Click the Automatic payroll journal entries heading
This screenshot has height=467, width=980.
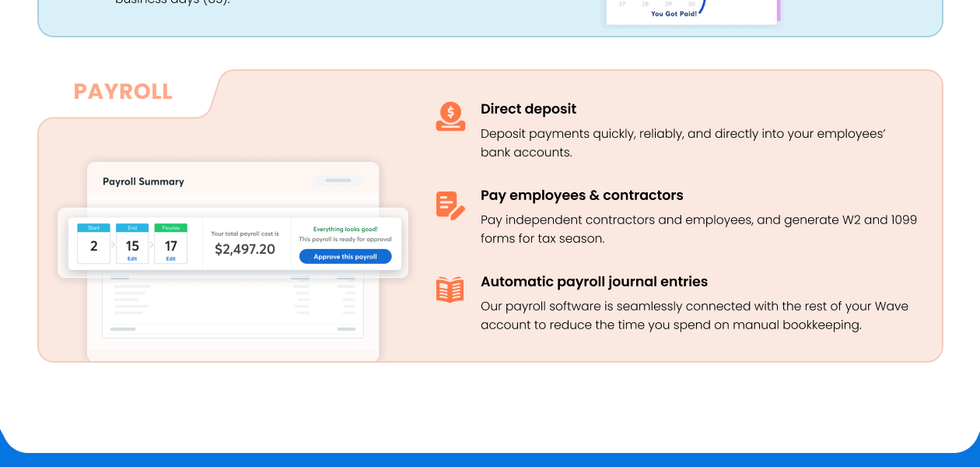coord(593,282)
